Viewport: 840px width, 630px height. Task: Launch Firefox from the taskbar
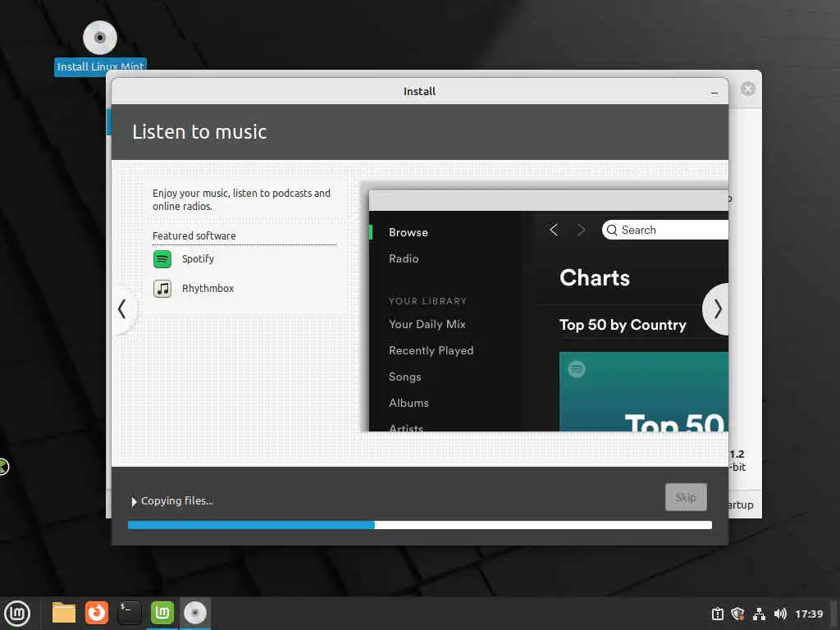point(97,613)
